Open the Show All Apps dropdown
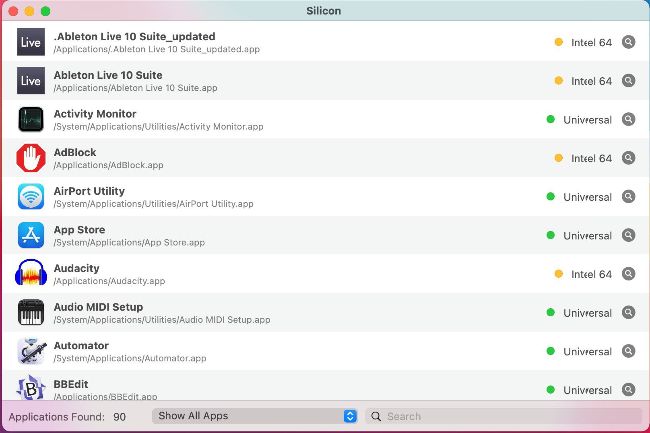This screenshot has height=433, width=650. pyautogui.click(x=255, y=416)
